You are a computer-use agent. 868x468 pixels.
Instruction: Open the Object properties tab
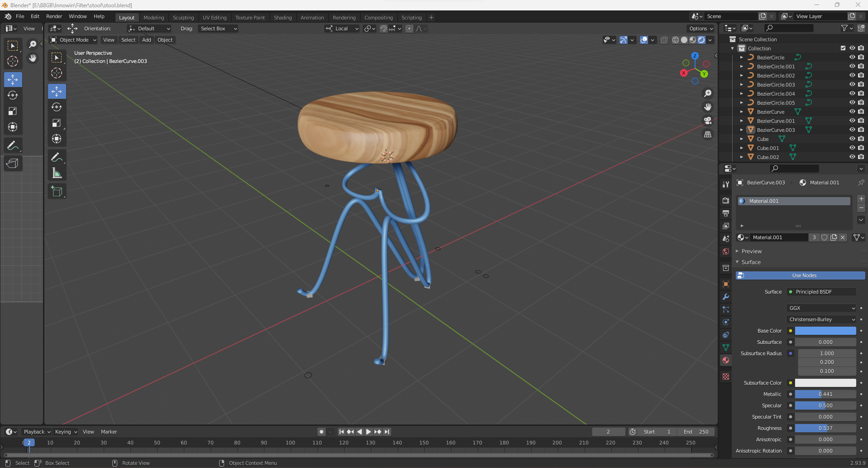(x=726, y=284)
